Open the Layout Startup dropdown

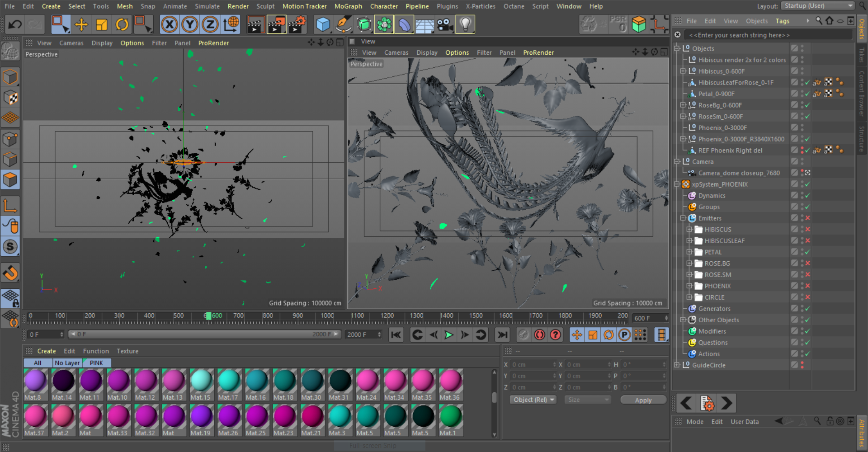(x=818, y=6)
